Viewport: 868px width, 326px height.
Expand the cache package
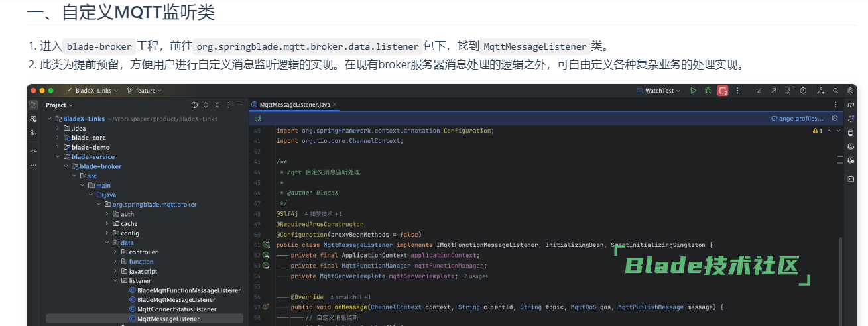[x=107, y=224]
